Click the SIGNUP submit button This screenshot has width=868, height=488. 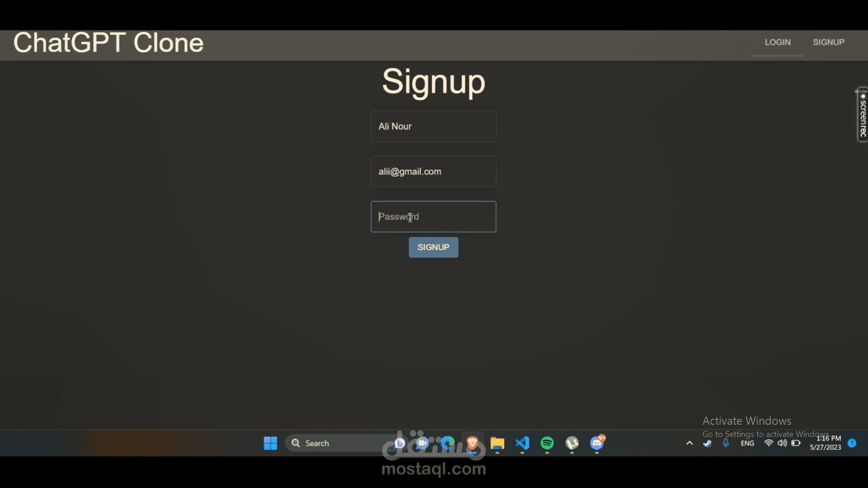(433, 247)
